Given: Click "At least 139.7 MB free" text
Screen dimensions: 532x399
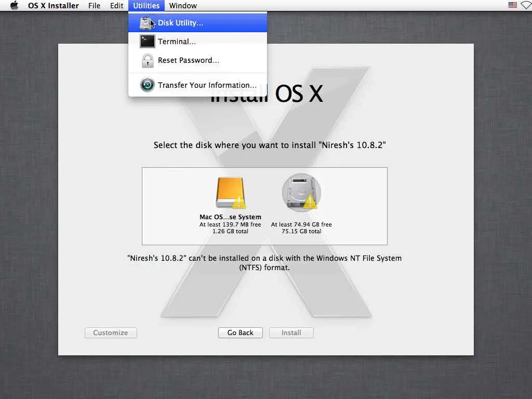Looking at the screenshot, I should 230,224.
